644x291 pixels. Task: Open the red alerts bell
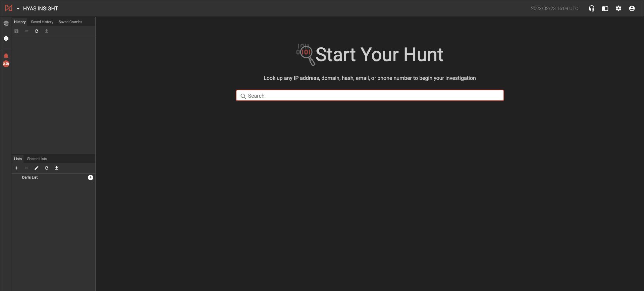[x=6, y=56]
